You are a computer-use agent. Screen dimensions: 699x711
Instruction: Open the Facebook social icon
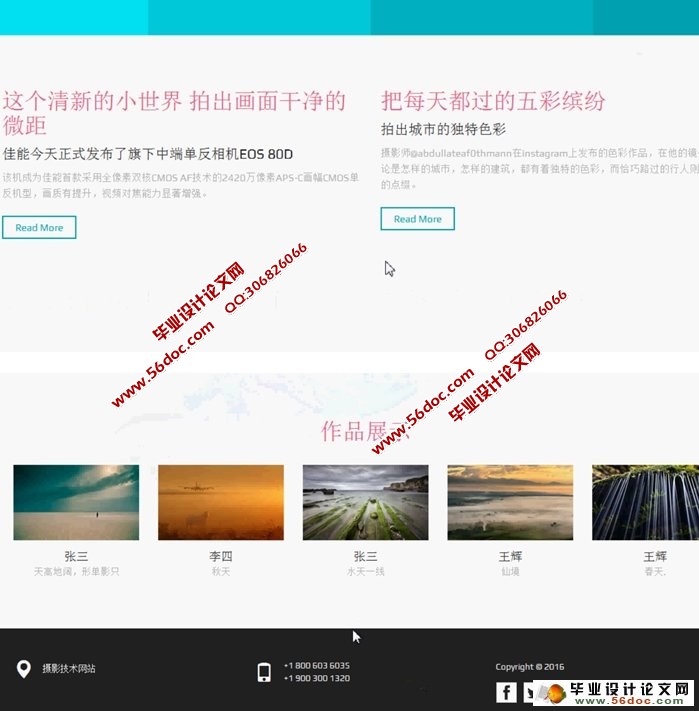click(507, 692)
